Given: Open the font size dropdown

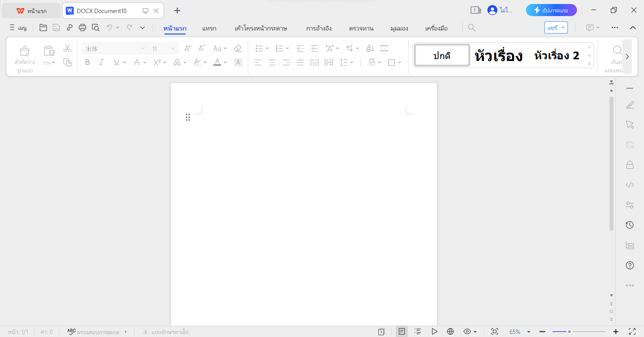Looking at the screenshot, I should point(172,48).
